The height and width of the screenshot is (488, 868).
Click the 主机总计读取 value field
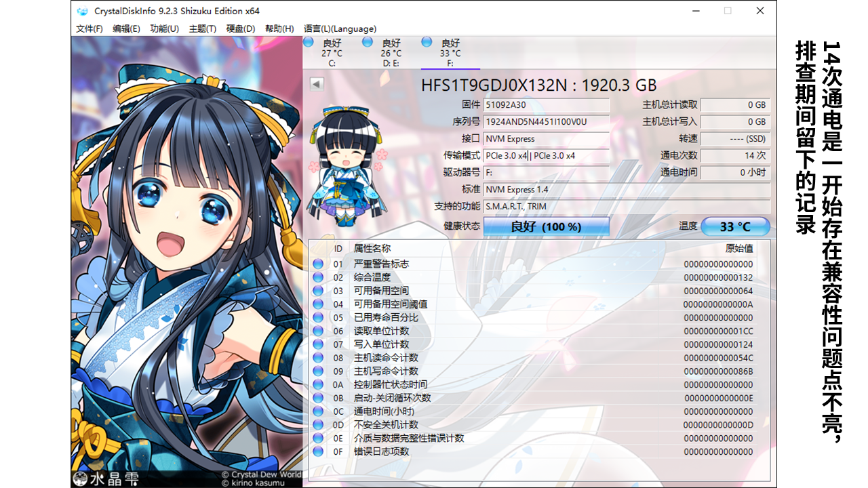pyautogui.click(x=736, y=105)
